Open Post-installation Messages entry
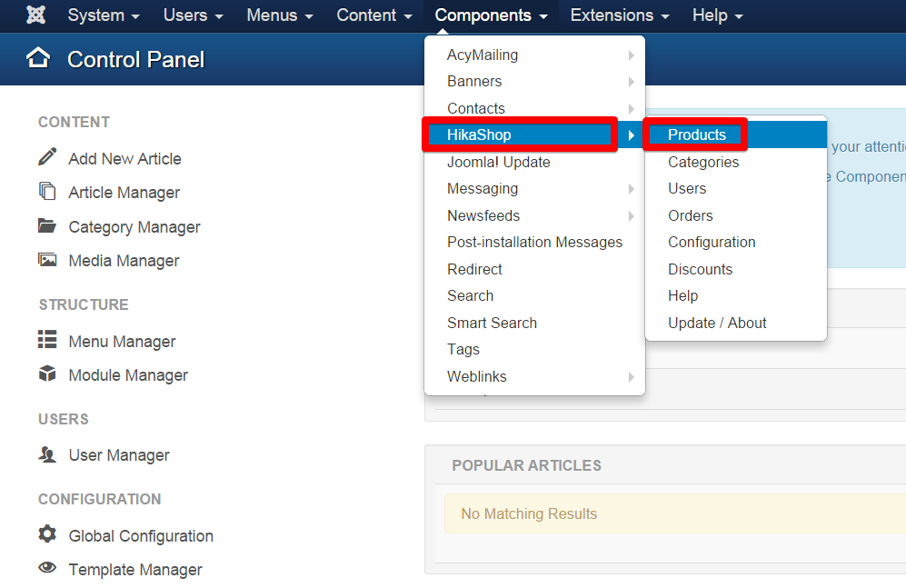Screen dimensions: 906x588 pyautogui.click(x=534, y=243)
